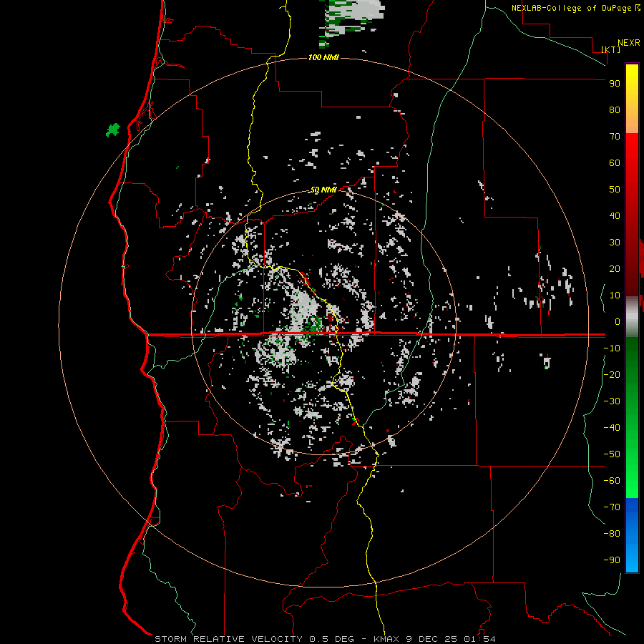
Task: Click the 40 value on velocity scale
Action: [x=615, y=216]
